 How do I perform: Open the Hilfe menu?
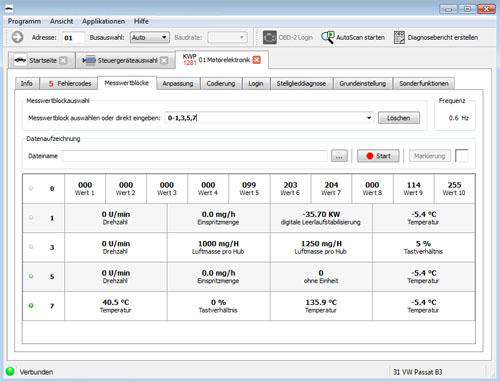[141, 21]
